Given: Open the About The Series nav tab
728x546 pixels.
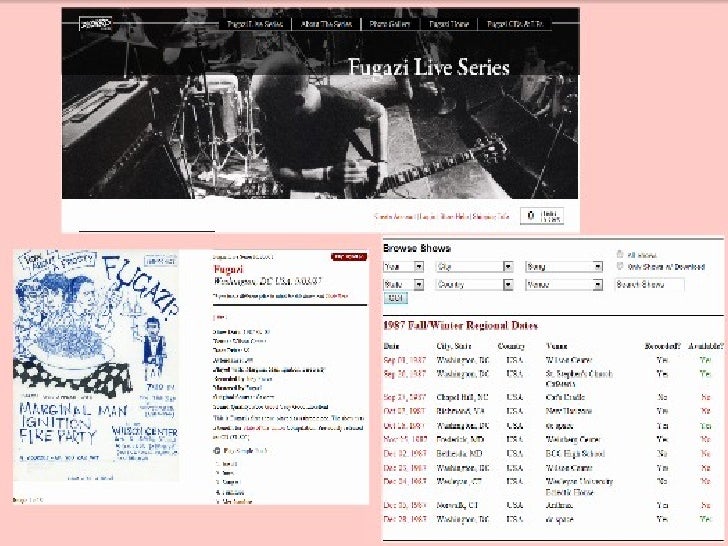Looking at the screenshot, I should point(326,24).
